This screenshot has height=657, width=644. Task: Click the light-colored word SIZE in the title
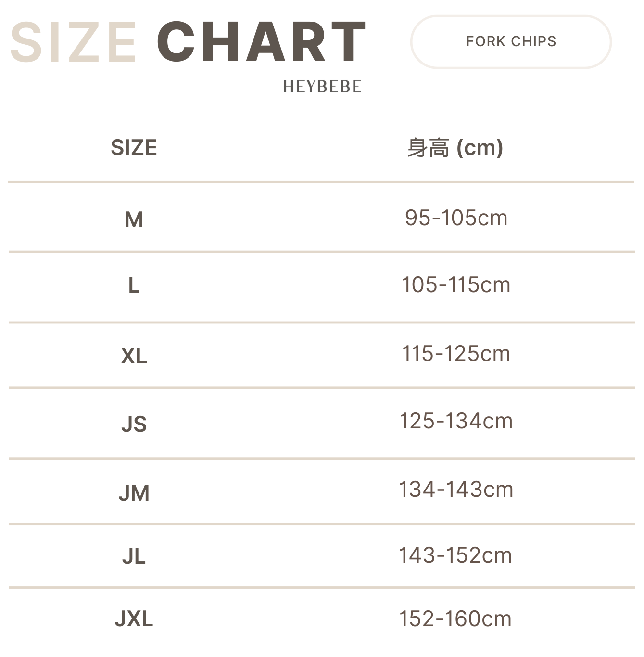pos(74,42)
